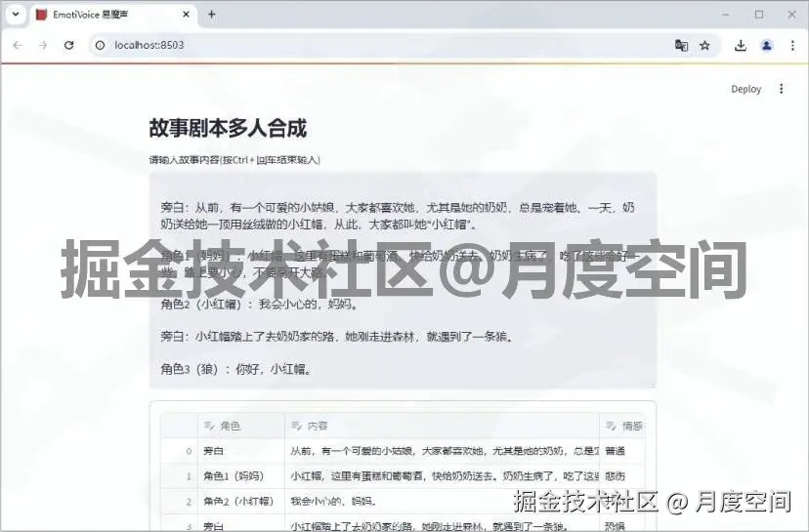Click row index 2 in table
The image size is (809, 532).
pos(180,501)
